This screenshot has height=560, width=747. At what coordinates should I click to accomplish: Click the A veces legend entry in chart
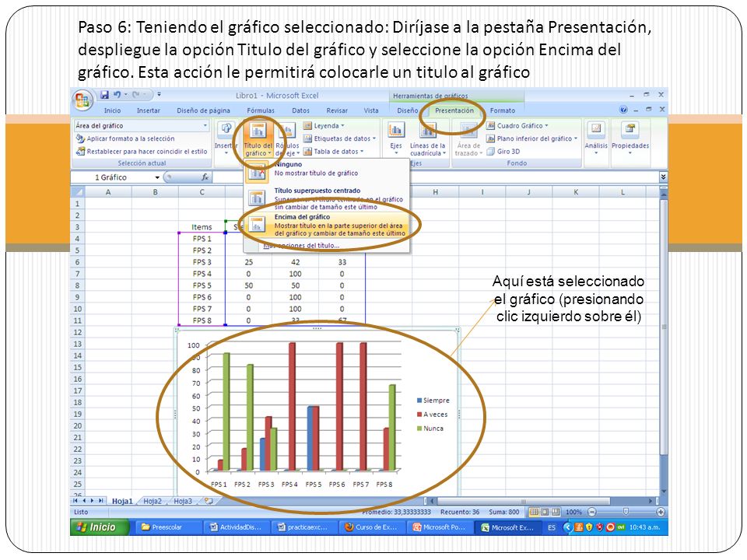(x=432, y=415)
